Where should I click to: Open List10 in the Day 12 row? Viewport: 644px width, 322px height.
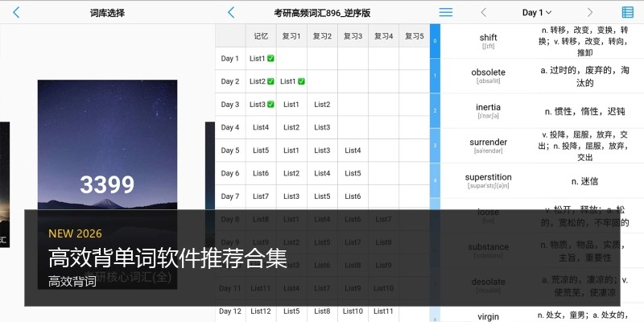coord(353,312)
